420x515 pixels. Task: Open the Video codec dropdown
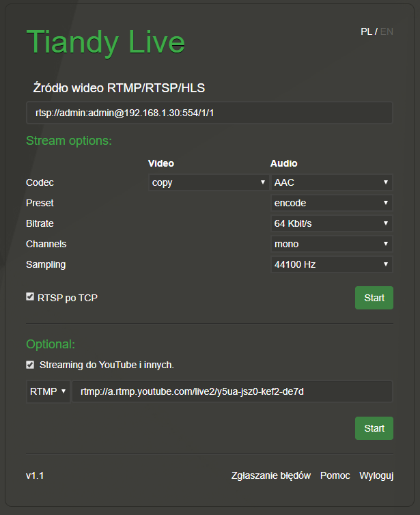pos(208,182)
